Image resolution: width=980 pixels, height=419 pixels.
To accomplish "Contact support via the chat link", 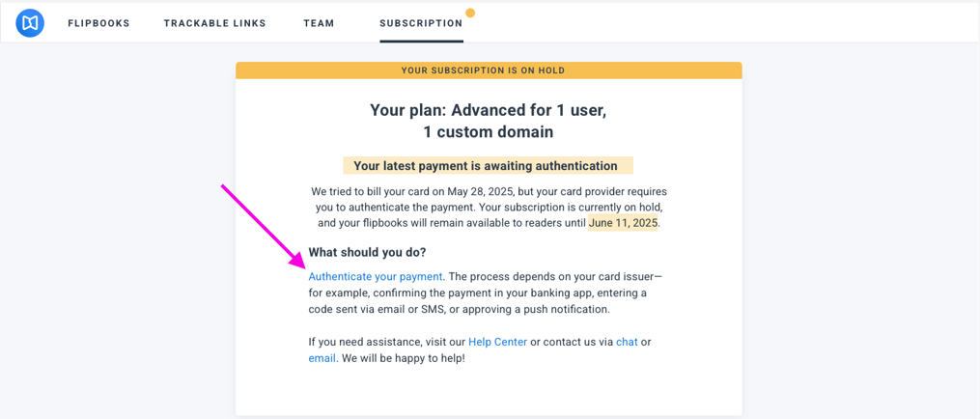I will pyautogui.click(x=627, y=342).
